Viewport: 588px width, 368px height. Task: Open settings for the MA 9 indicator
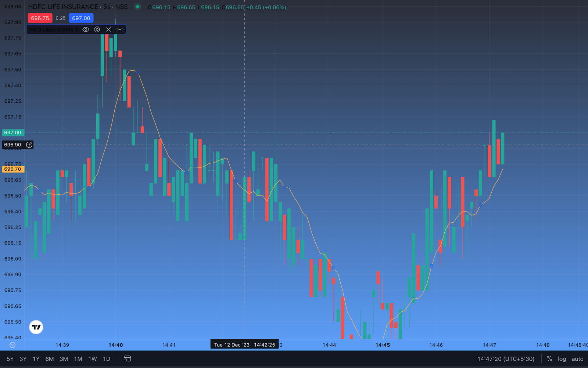click(97, 29)
